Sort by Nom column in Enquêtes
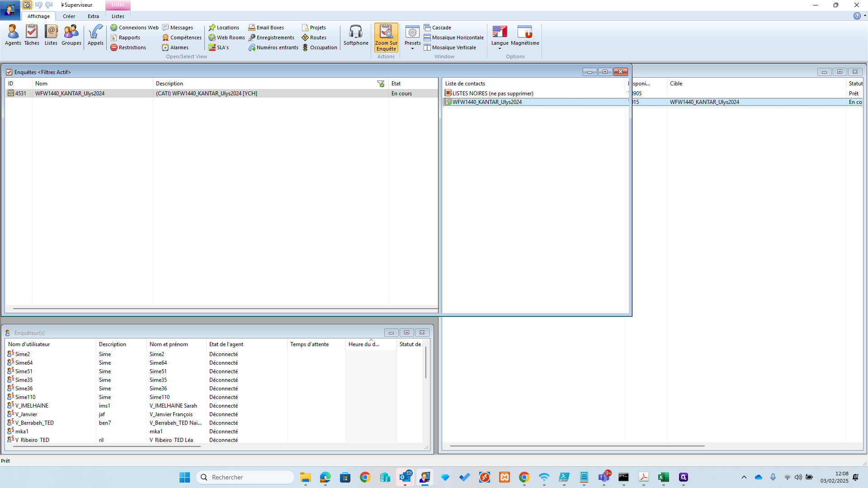868x488 pixels. pos(92,84)
